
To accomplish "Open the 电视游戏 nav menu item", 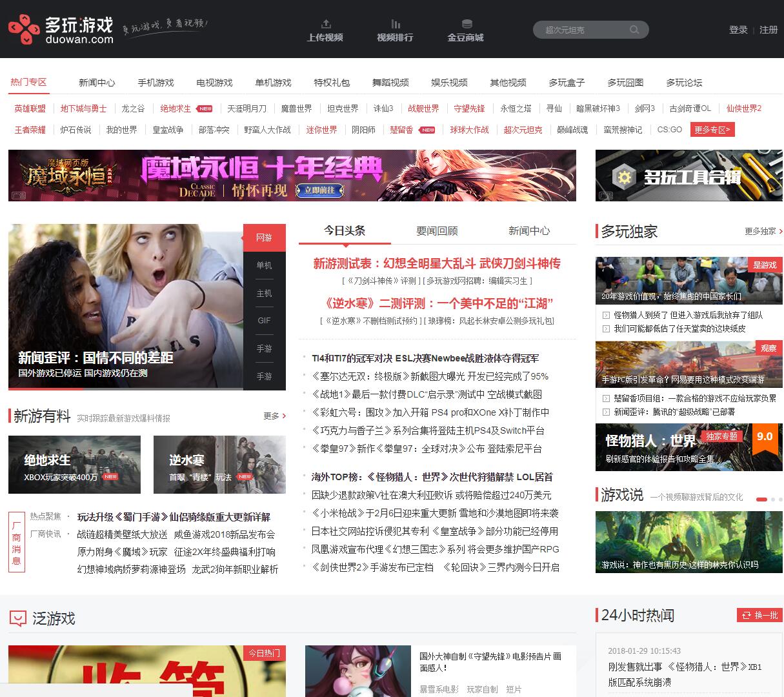I will [x=214, y=83].
